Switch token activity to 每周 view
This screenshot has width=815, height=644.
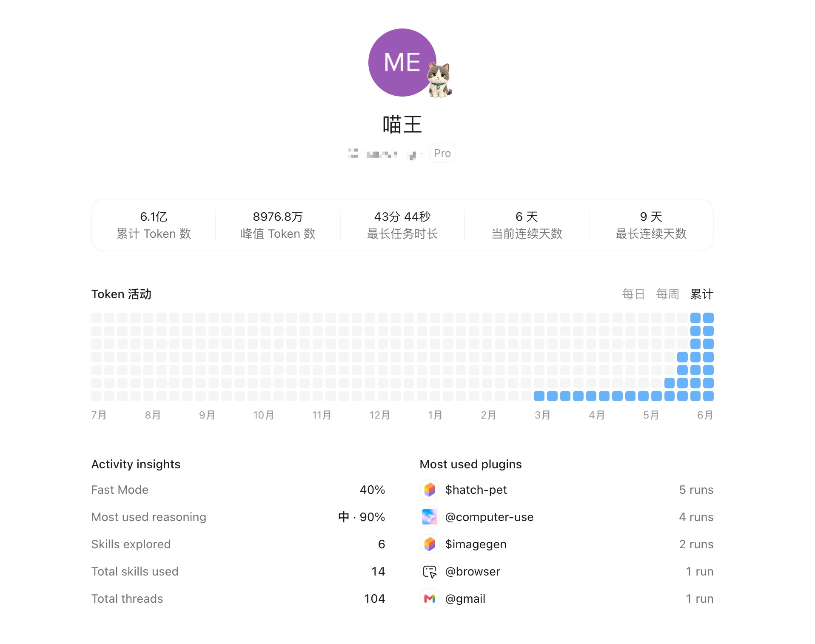tap(667, 294)
